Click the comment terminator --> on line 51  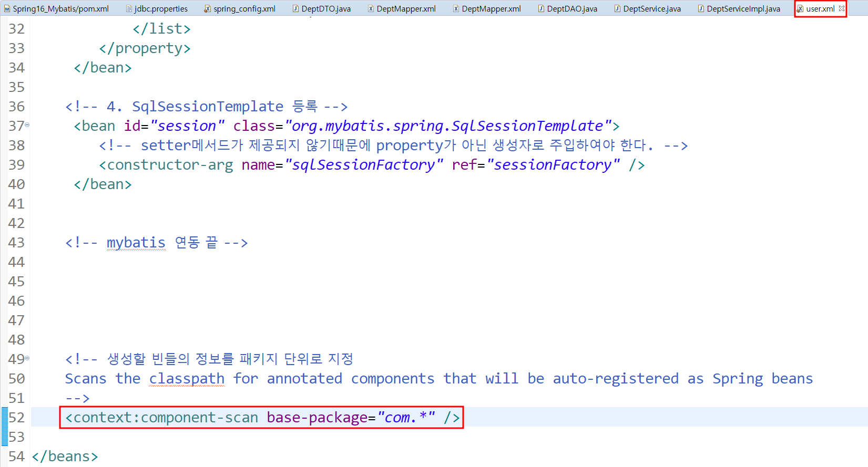pos(77,398)
